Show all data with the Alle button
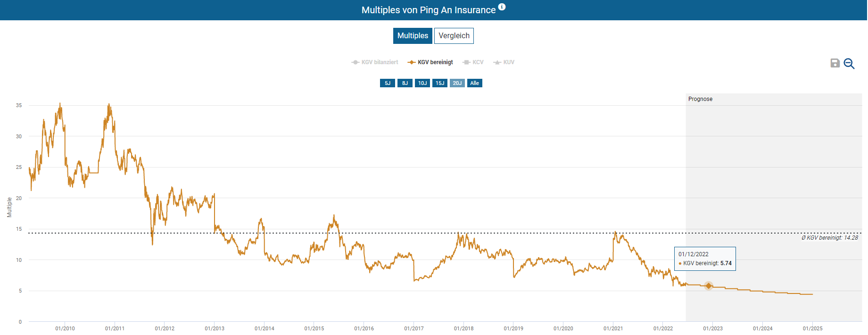868x335 pixels. click(x=475, y=83)
